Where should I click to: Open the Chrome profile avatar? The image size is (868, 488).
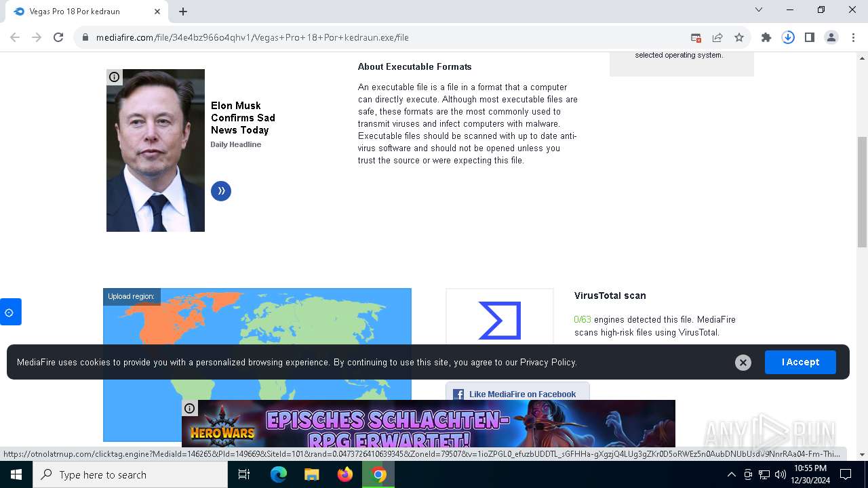831,37
